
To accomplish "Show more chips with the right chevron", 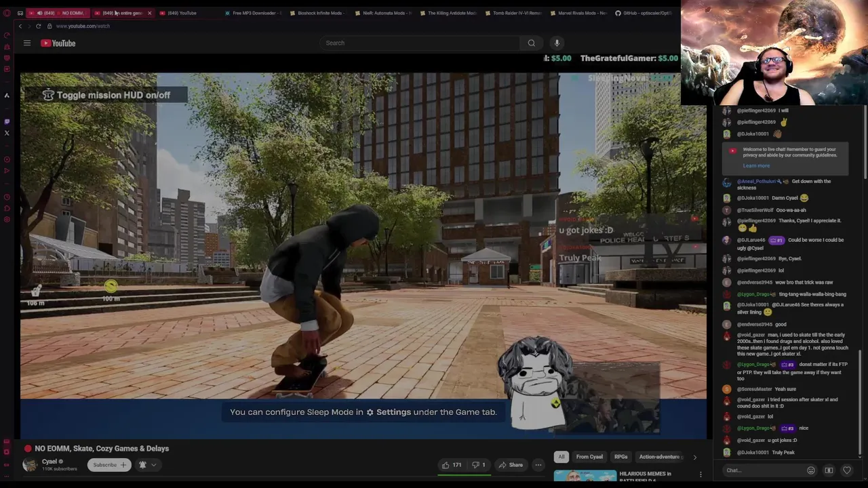I will [x=694, y=457].
